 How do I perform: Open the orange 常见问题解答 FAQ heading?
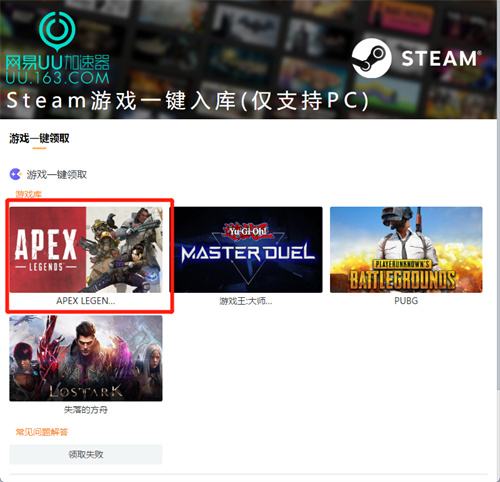click(42, 432)
